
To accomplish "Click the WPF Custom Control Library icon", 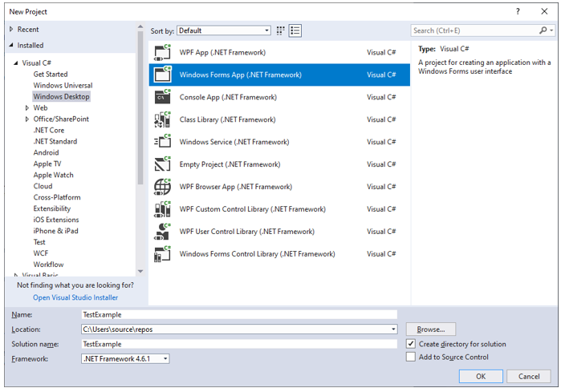I will click(162, 209).
